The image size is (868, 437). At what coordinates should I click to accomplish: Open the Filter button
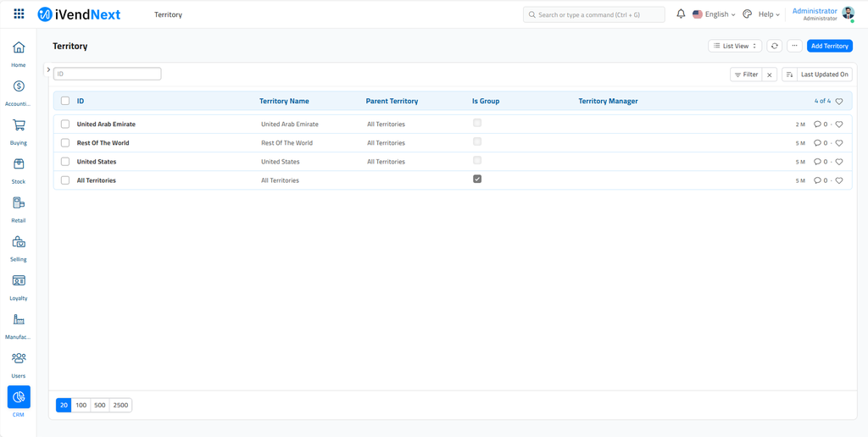tap(746, 75)
